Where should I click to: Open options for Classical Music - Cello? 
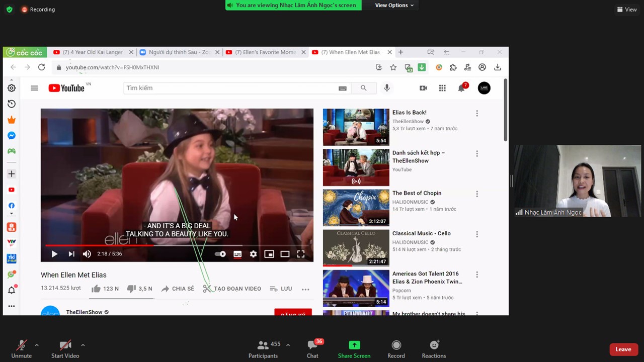pos(477,234)
